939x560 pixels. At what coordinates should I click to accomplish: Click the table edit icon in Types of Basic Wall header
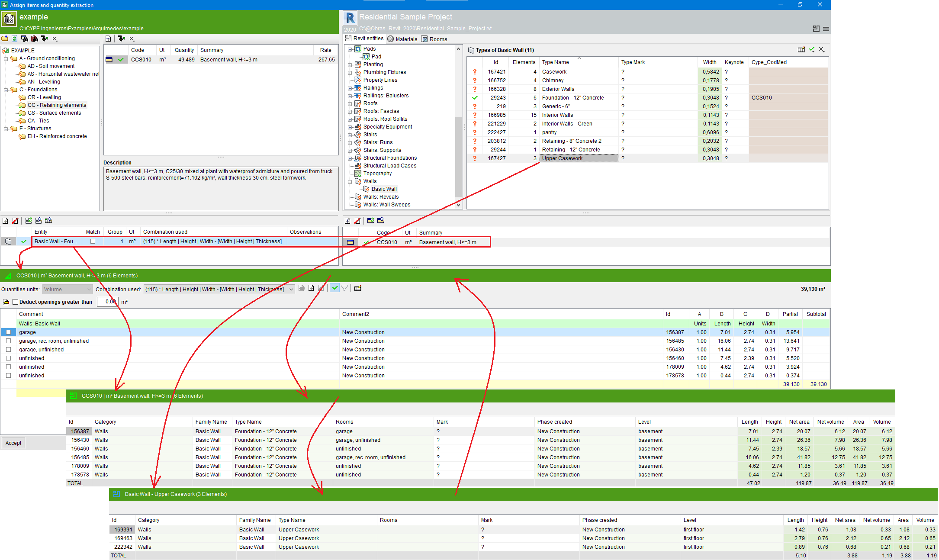coord(801,50)
